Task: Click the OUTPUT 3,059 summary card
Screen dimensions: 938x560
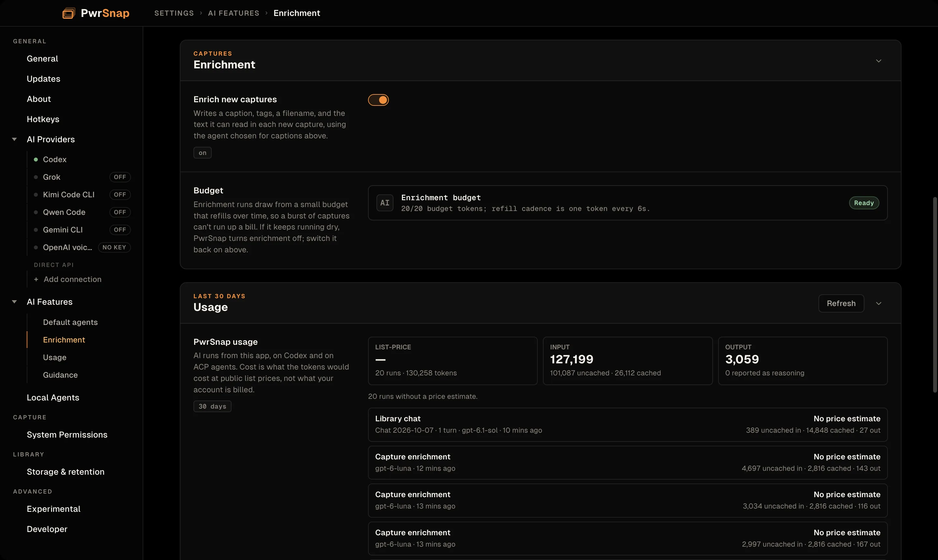Action: point(803,361)
